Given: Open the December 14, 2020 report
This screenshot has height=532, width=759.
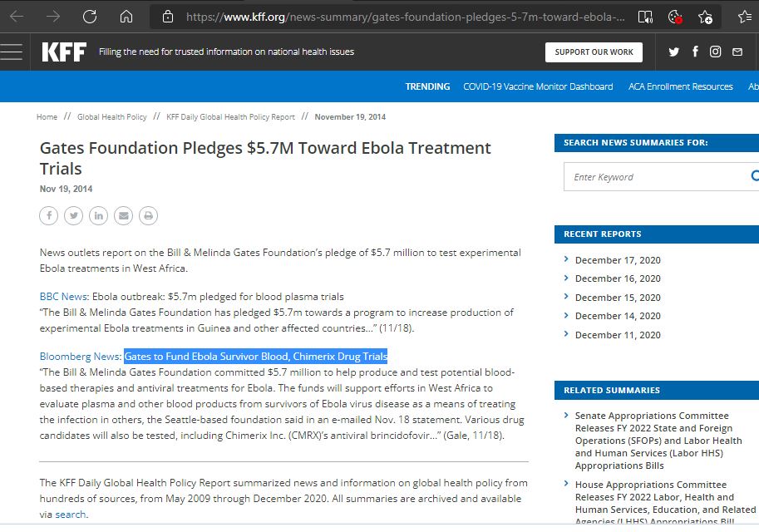Looking at the screenshot, I should [x=618, y=316].
